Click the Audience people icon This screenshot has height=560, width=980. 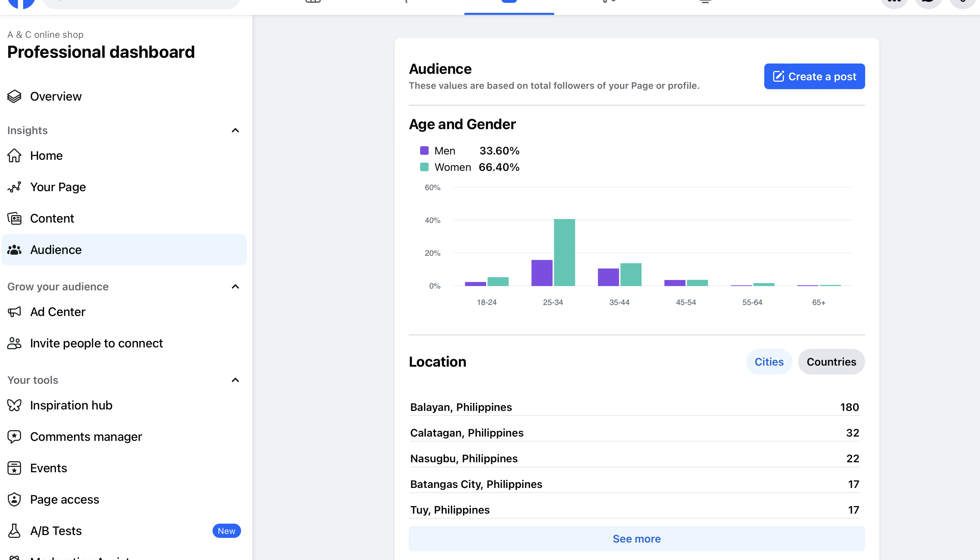pos(14,250)
